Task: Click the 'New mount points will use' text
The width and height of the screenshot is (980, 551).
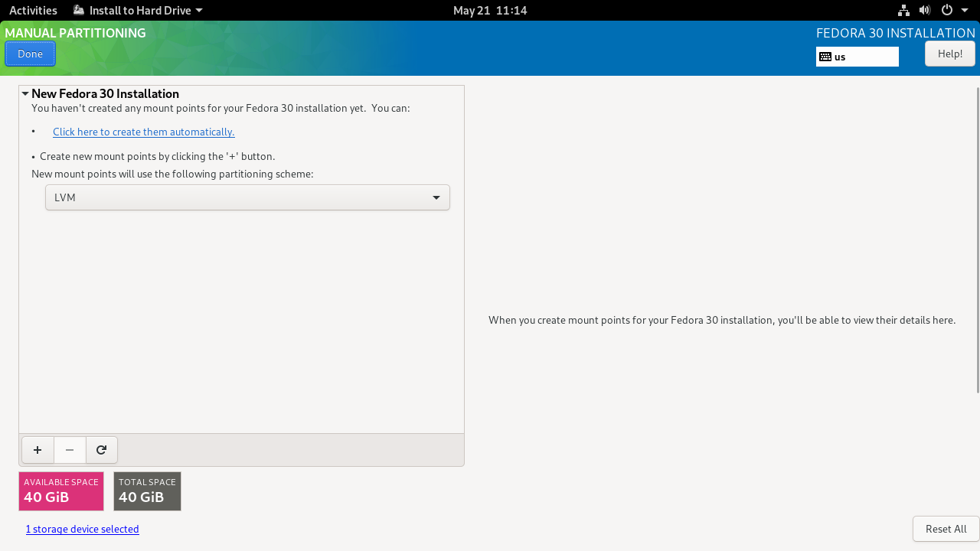Action: pyautogui.click(x=172, y=174)
